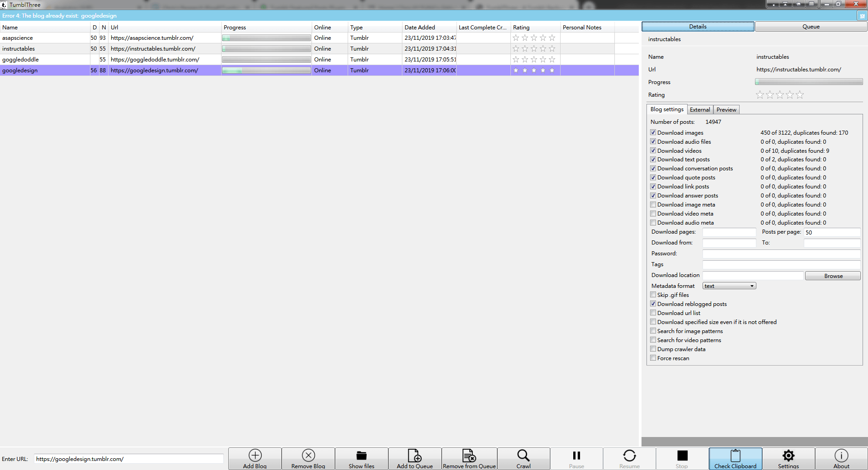Focus the Enter URL field
868x470 pixels.
pos(129,459)
